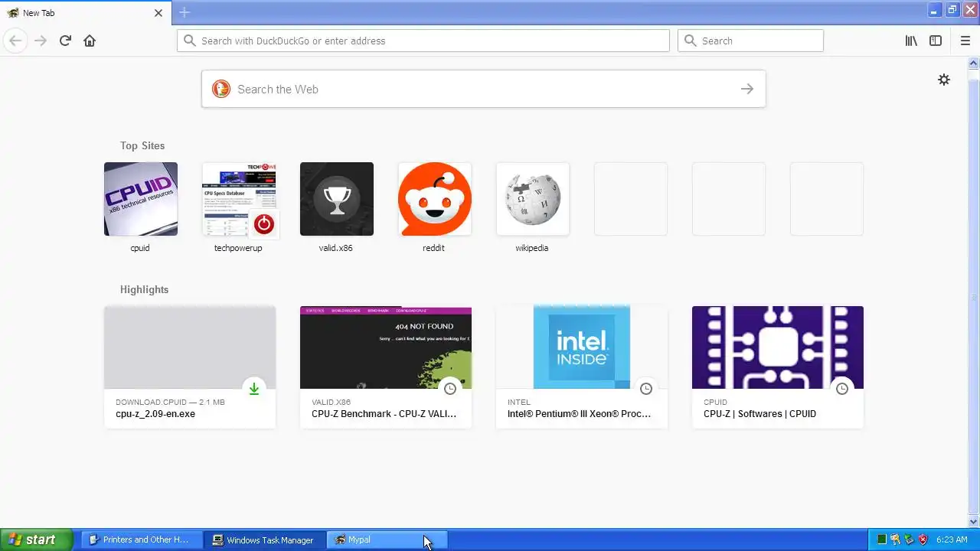Open Intel Pentium III Xeon highlight
The height and width of the screenshot is (551, 980).
point(582,367)
